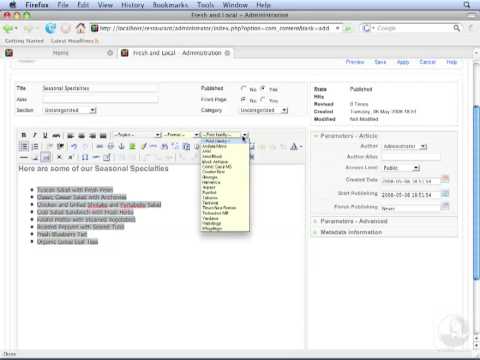Open the text color picker
Screen dimensions: 480x360
coord(295,146)
